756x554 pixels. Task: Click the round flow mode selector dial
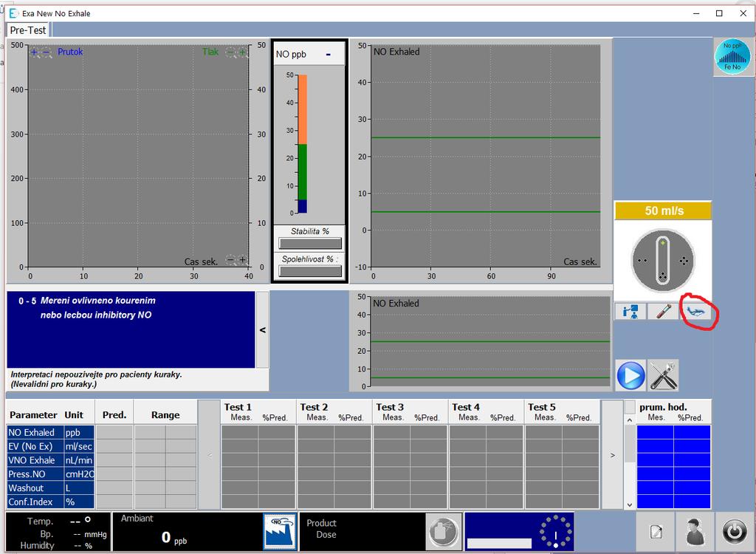pos(663,261)
